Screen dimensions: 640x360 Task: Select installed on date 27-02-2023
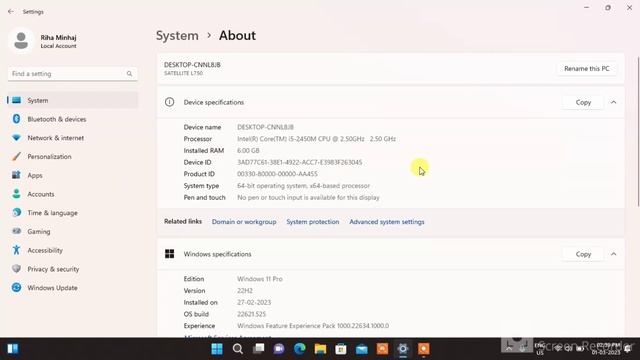254,302
